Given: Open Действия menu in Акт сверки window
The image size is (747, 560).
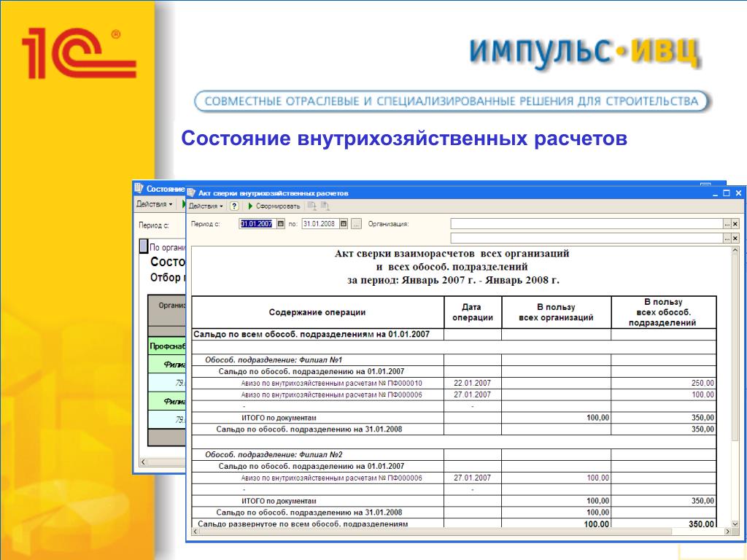Looking at the screenshot, I should coord(205,206).
